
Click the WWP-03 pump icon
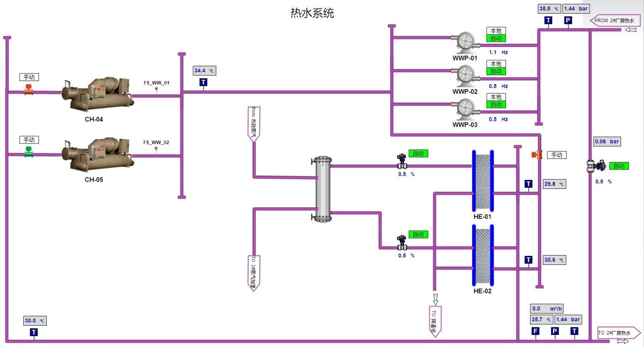tap(465, 109)
